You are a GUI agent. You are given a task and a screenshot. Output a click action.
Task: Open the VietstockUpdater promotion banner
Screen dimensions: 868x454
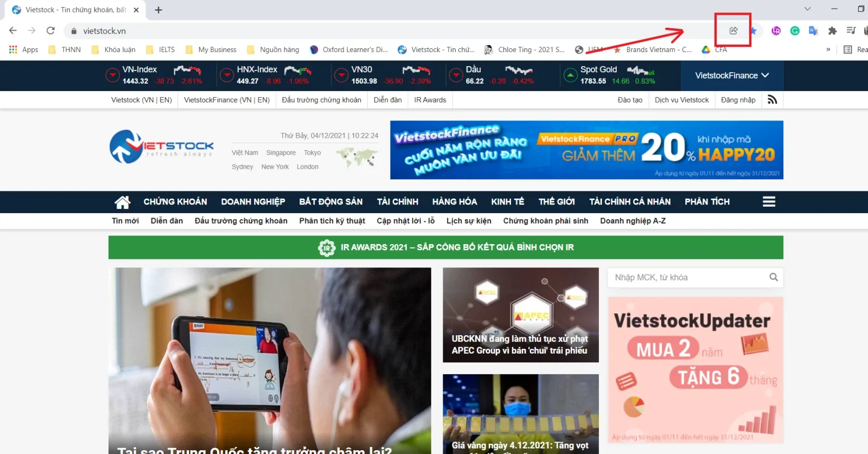[x=695, y=370]
